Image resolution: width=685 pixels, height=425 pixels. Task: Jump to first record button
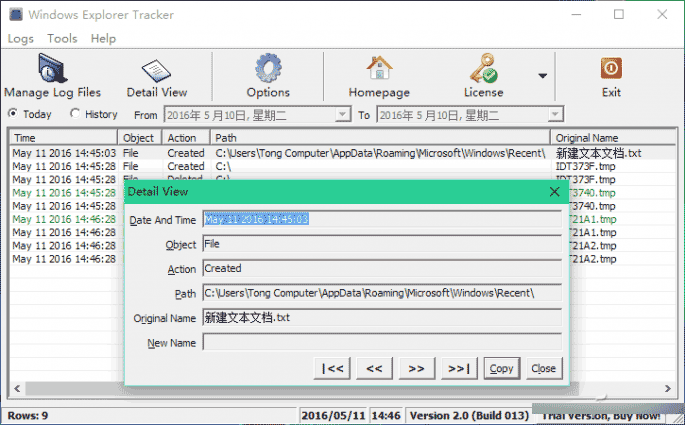332,368
